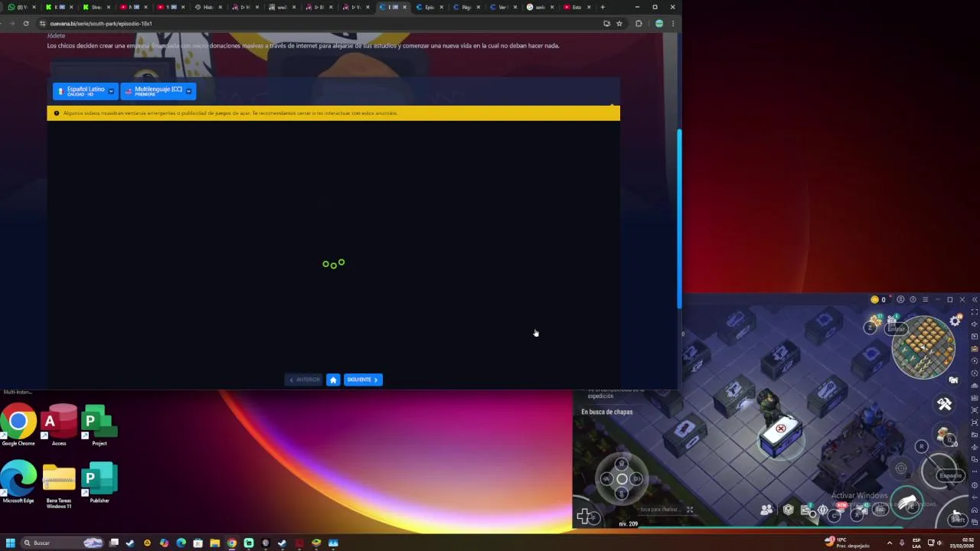This screenshot has height=551, width=980.
Task: Select the Project desktop icon
Action: pos(99,425)
